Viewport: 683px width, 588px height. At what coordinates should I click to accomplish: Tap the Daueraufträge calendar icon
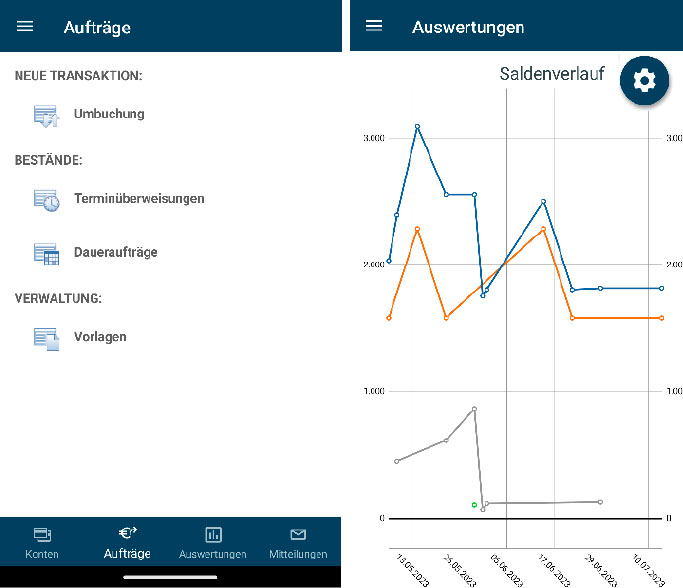(46, 253)
